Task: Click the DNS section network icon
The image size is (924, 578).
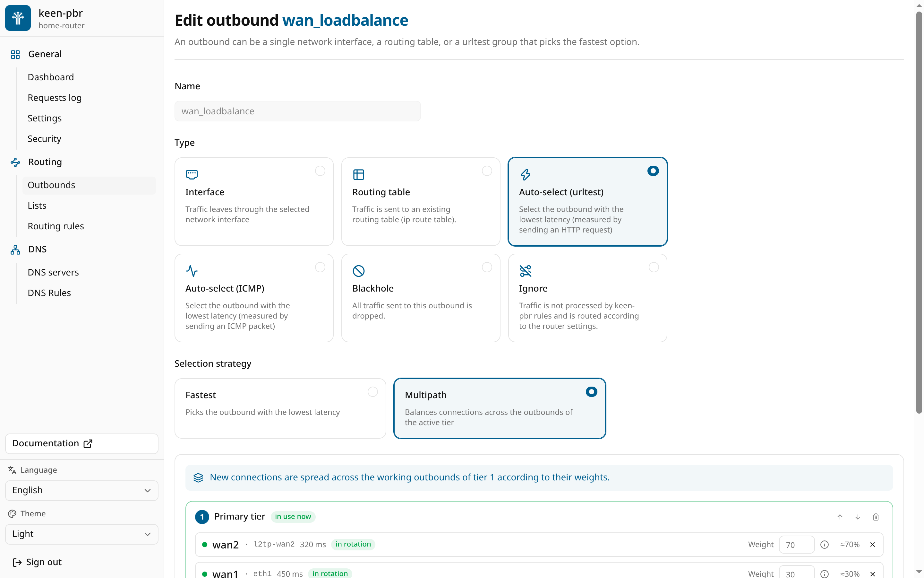Action: coord(15,250)
